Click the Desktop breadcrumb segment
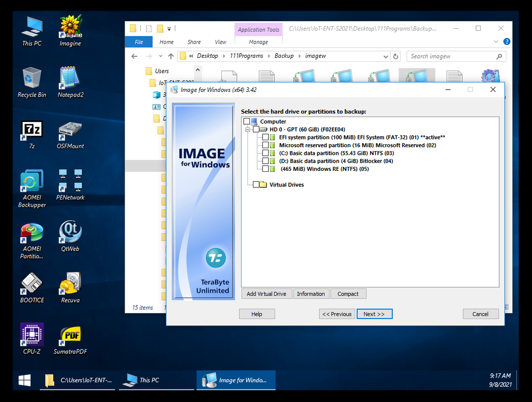The width and height of the screenshot is (532, 402). tap(207, 56)
